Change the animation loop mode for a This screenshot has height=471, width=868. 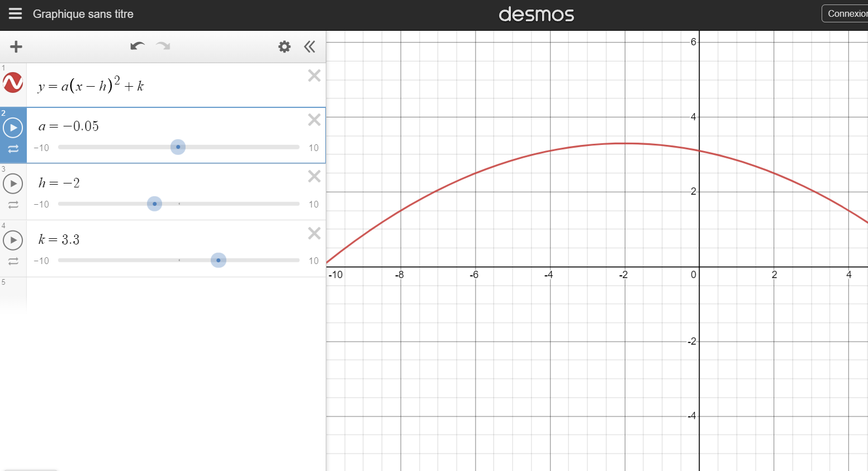coord(13,149)
